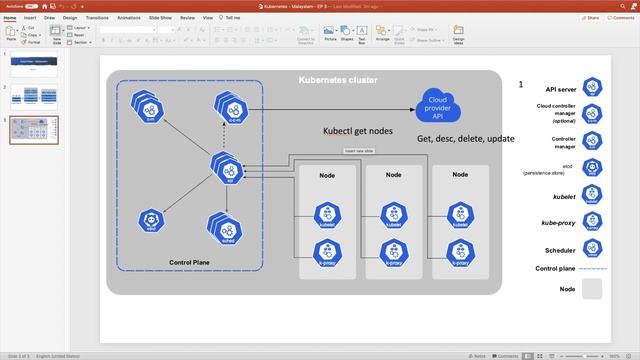This screenshot has height=360, width=640.
Task: Open the Home ribbon tab
Action: pyautogui.click(x=10, y=18)
